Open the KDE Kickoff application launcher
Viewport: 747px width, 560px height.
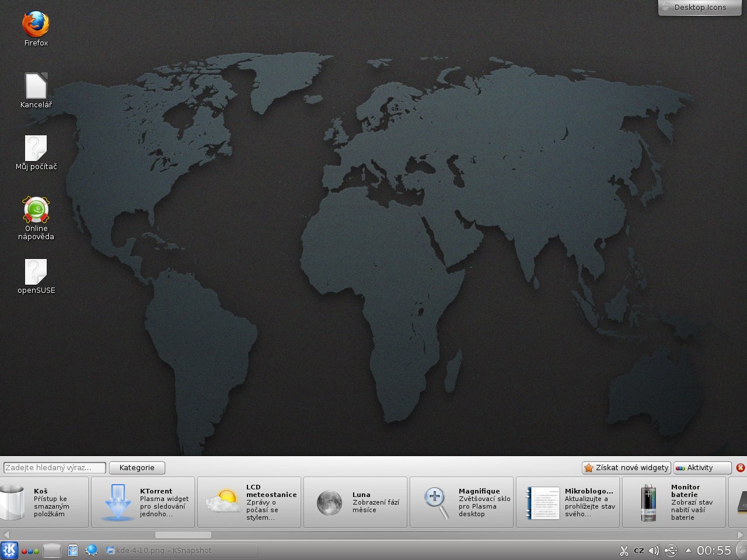point(9,550)
